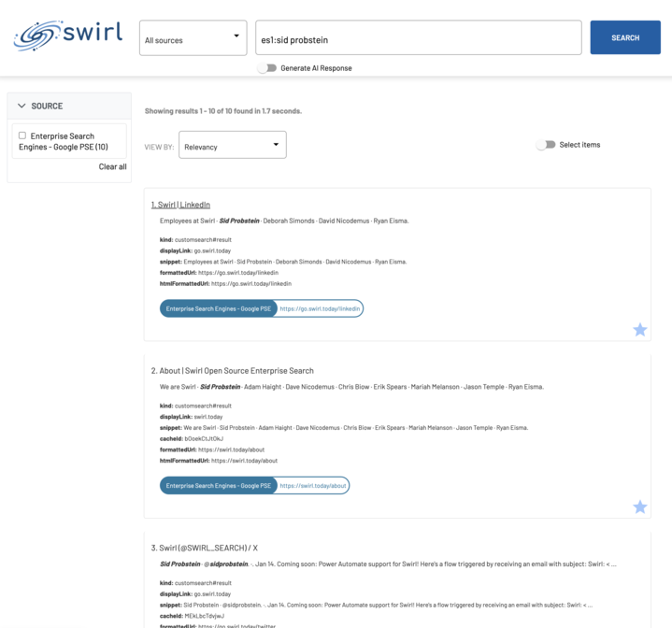Open Swirl (@SWIRL_SEARCH) / X result title
The width and height of the screenshot is (672, 628).
click(205, 548)
